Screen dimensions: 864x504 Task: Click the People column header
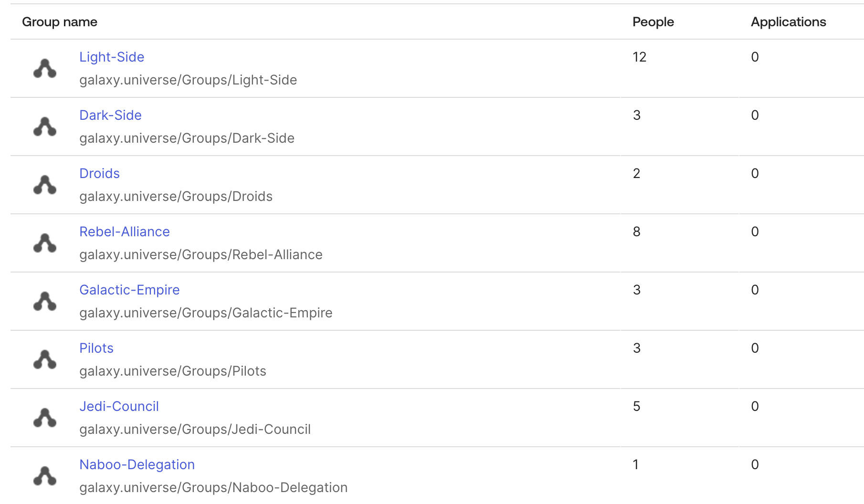click(x=653, y=22)
